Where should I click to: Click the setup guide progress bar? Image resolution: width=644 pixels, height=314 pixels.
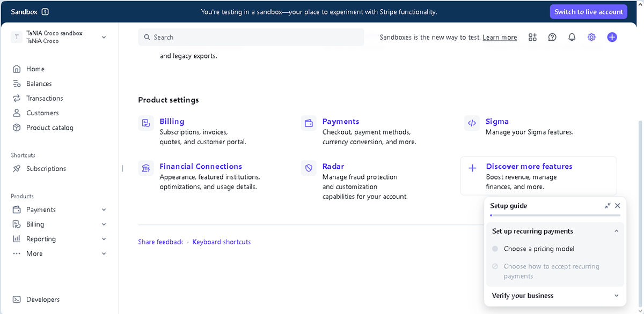coord(555,215)
